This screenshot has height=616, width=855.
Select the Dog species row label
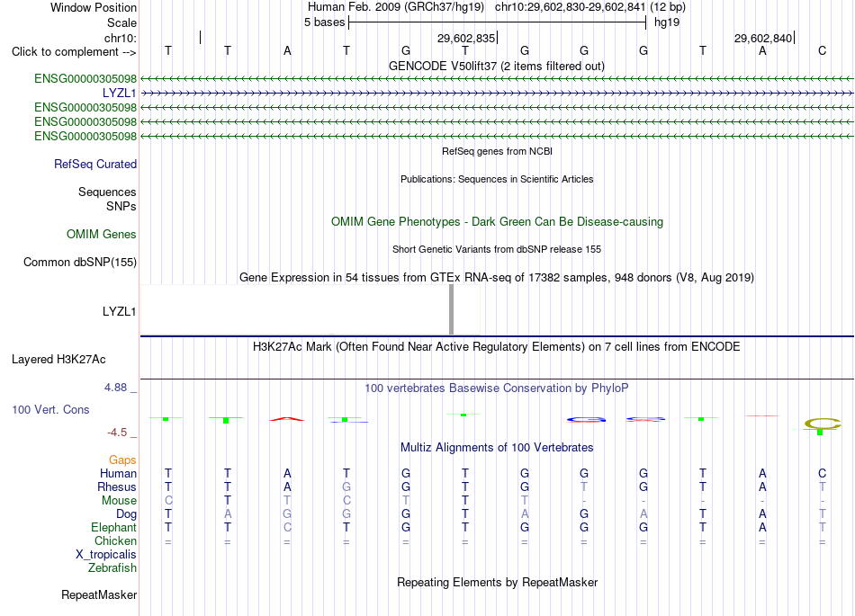point(126,514)
